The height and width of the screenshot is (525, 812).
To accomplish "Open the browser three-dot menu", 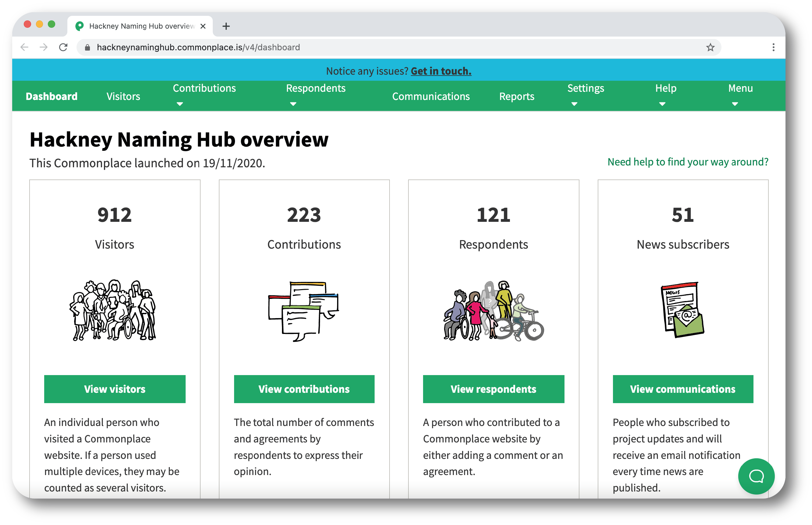I will 773,47.
